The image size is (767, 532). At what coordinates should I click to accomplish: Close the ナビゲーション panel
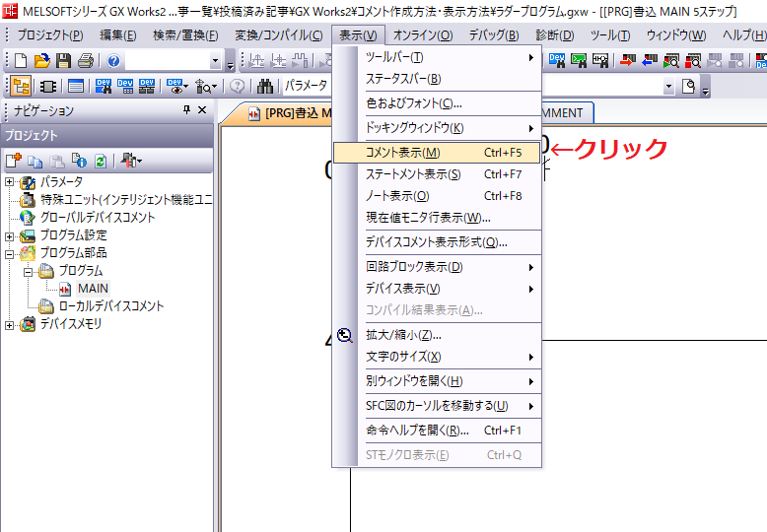(202, 110)
